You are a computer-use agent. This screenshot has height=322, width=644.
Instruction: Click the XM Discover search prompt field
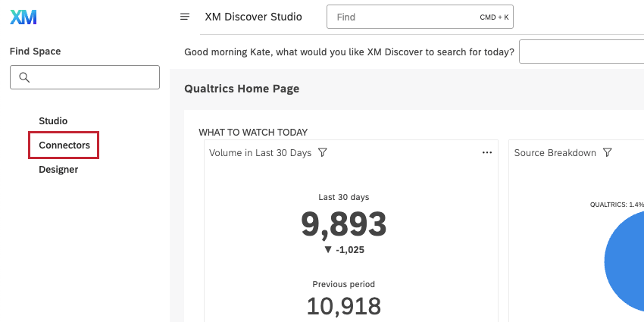[x=582, y=52]
